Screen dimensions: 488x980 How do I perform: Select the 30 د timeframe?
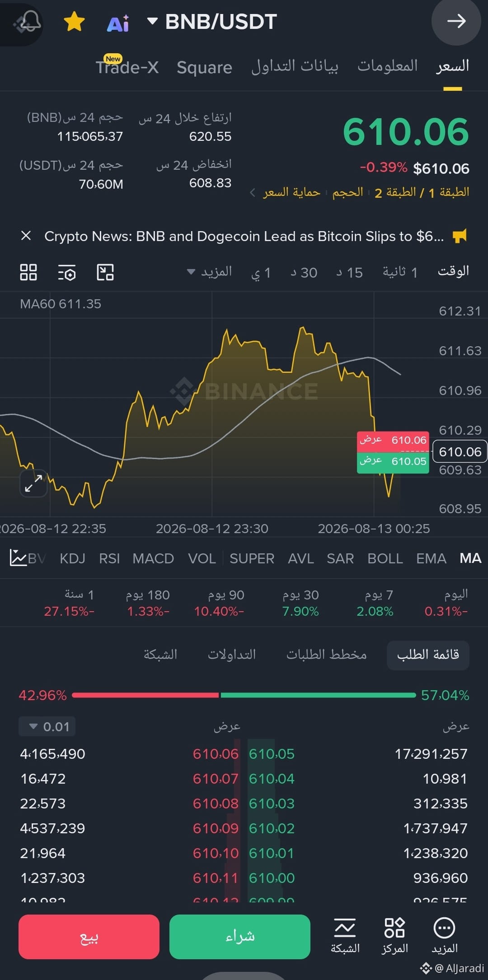point(304,273)
